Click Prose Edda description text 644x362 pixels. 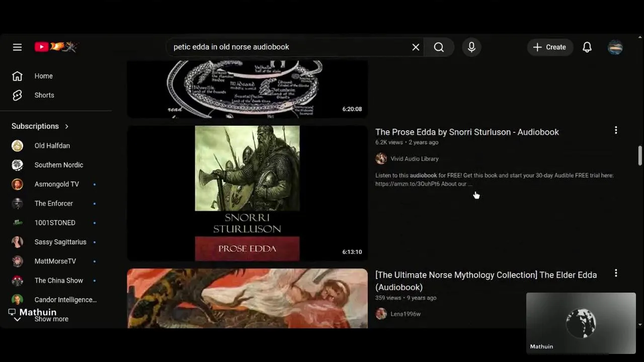[495, 179]
